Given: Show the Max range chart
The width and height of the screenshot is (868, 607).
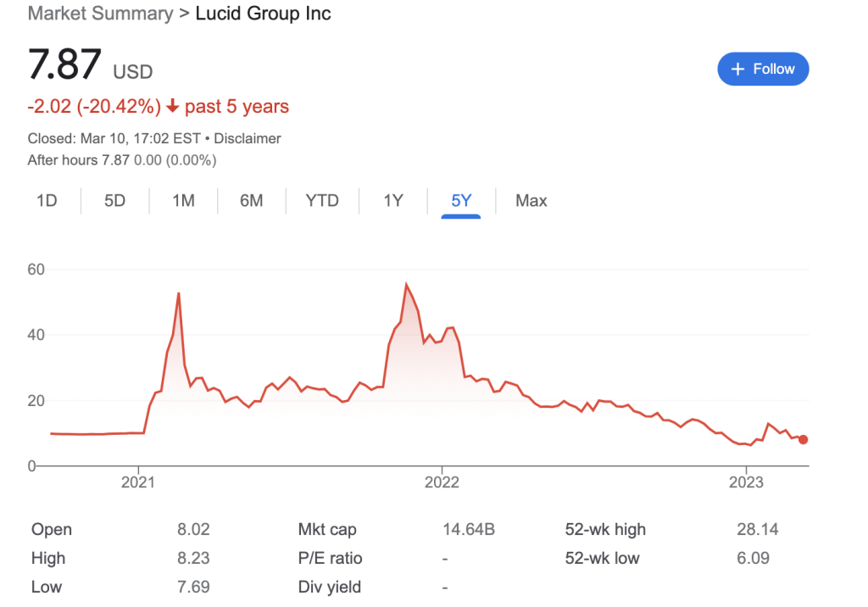Looking at the screenshot, I should pos(531,201).
